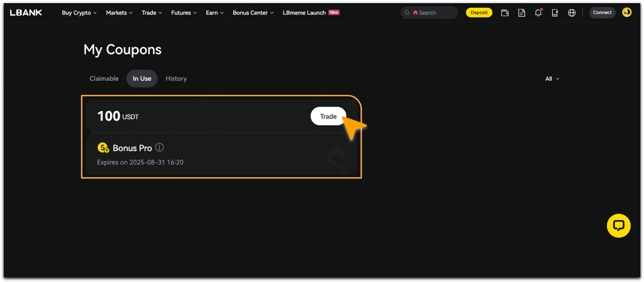
Task: Click into the Search field
Action: (432, 13)
